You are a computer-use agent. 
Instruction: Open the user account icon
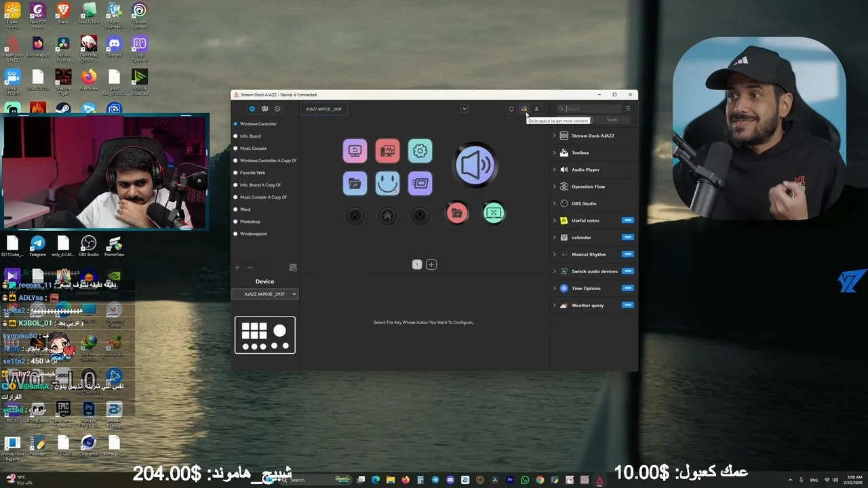(536, 108)
